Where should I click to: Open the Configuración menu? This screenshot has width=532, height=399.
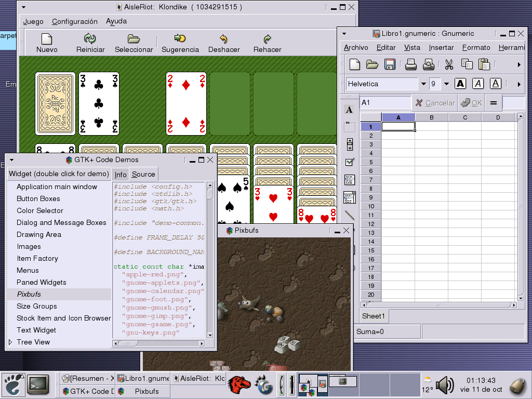(75, 21)
